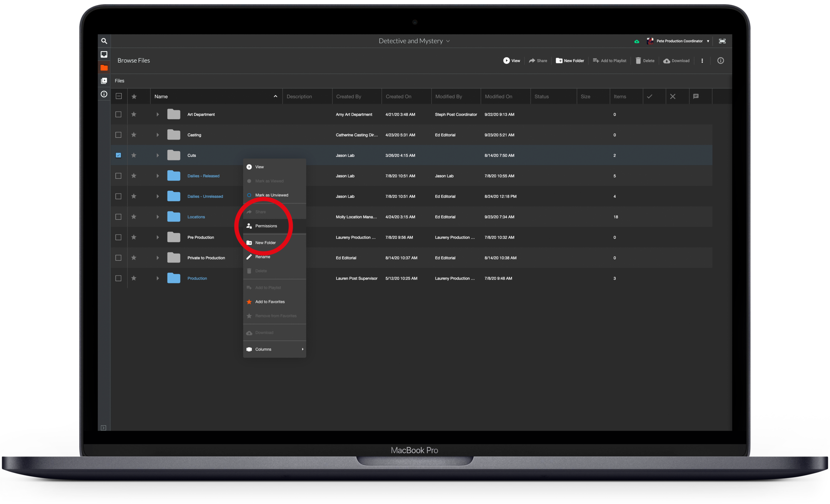Click the info circle icon in top toolbar
This screenshot has width=830, height=504.
pos(720,60)
